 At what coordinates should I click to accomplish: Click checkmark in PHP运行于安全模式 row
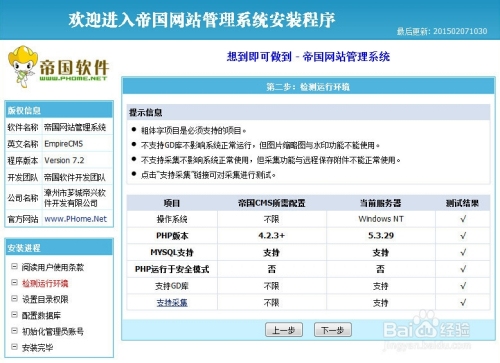tap(463, 269)
